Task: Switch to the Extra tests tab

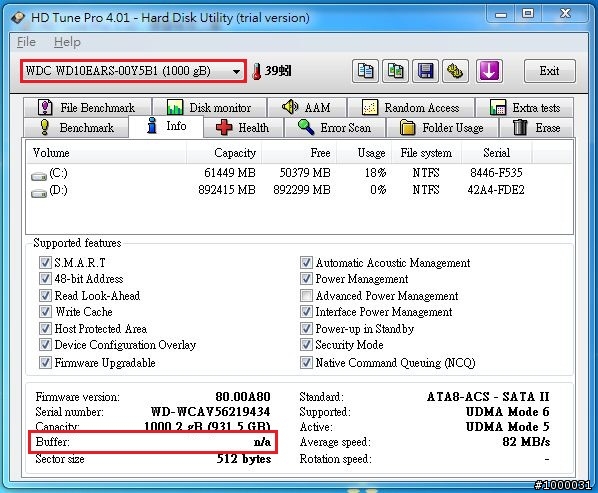Action: tap(524, 108)
